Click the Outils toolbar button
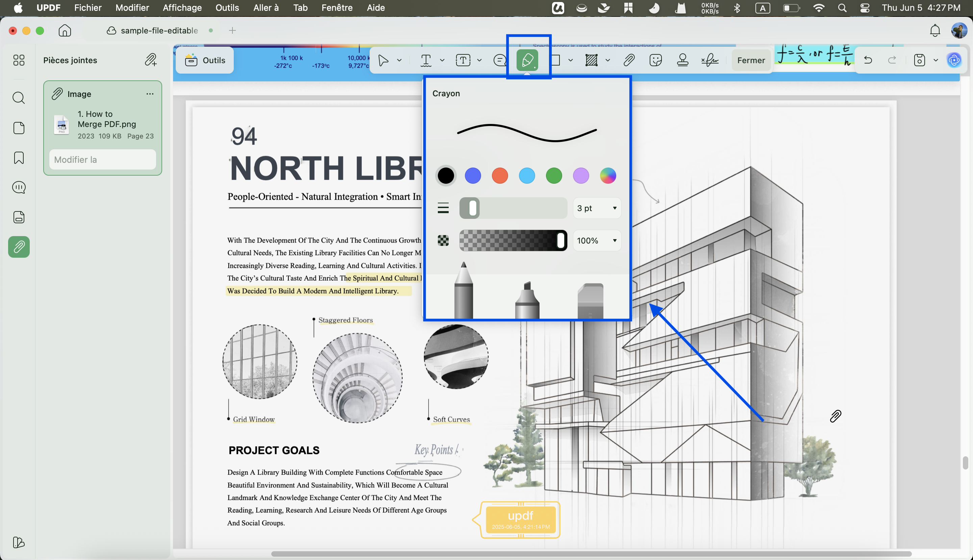The height and width of the screenshot is (560, 973). (x=205, y=60)
